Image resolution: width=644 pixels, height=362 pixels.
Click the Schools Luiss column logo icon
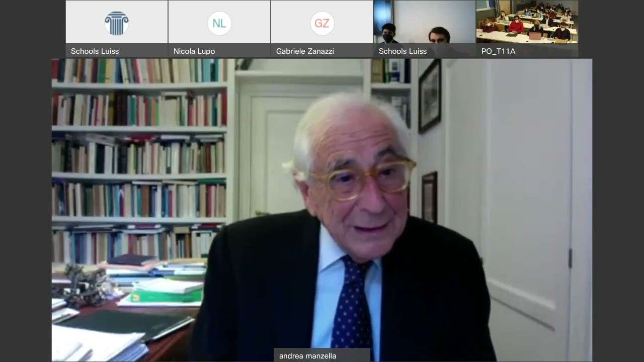[117, 24]
